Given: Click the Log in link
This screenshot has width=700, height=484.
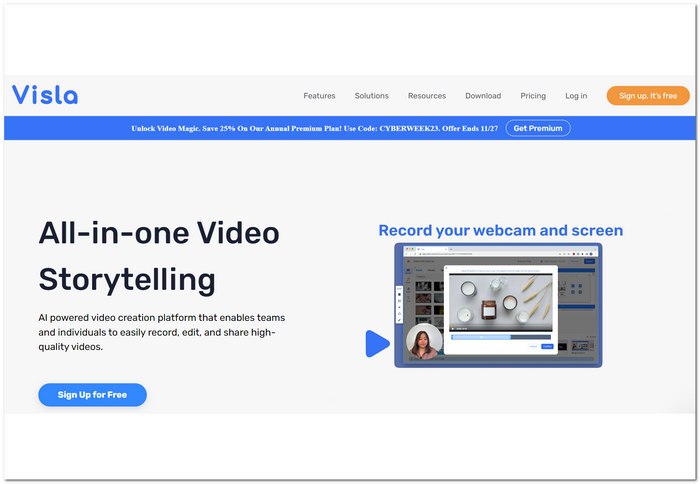Looking at the screenshot, I should [x=576, y=96].
